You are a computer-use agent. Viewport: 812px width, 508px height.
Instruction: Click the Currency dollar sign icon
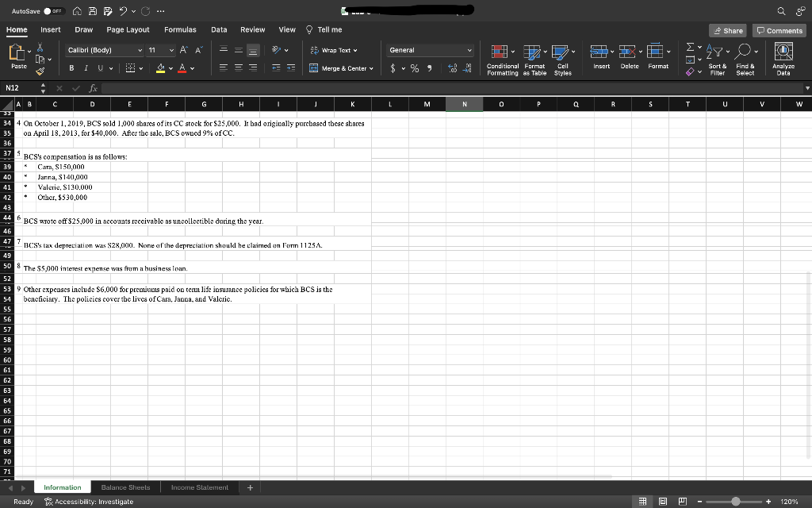click(393, 68)
